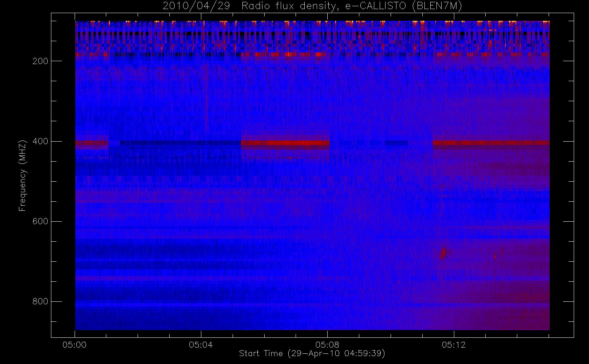This screenshot has height=364, width=589.
Task: Click the 'Frequency (MHZ)' axis label
Action: point(23,175)
